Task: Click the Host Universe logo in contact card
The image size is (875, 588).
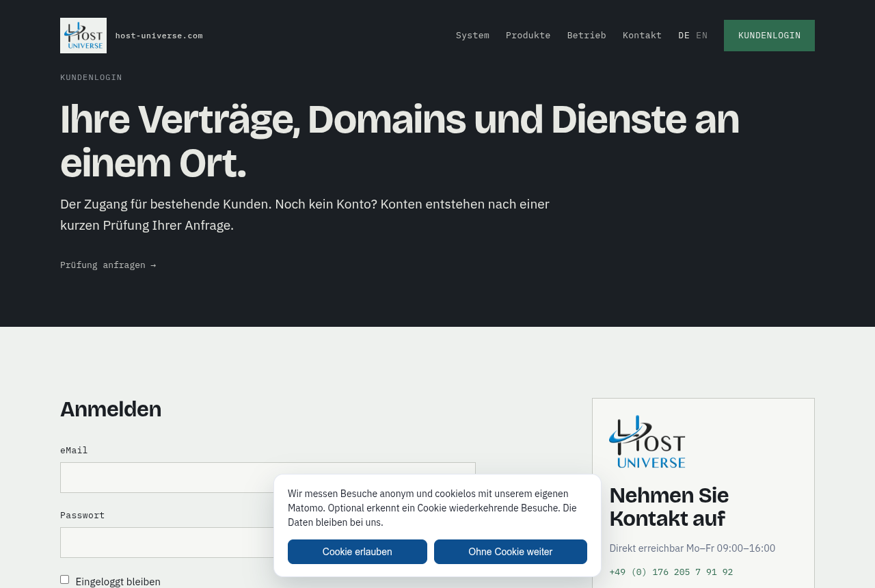Action: pos(647,442)
